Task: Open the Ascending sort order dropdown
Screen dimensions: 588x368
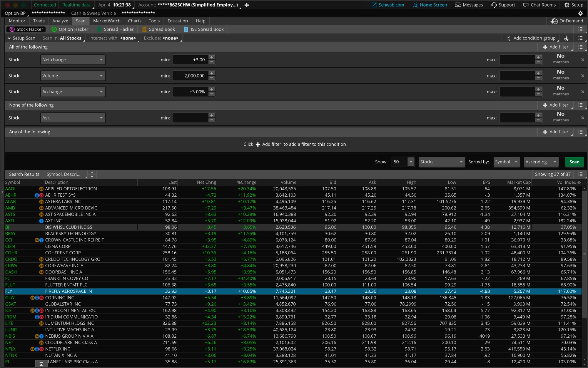Action: 541,162
